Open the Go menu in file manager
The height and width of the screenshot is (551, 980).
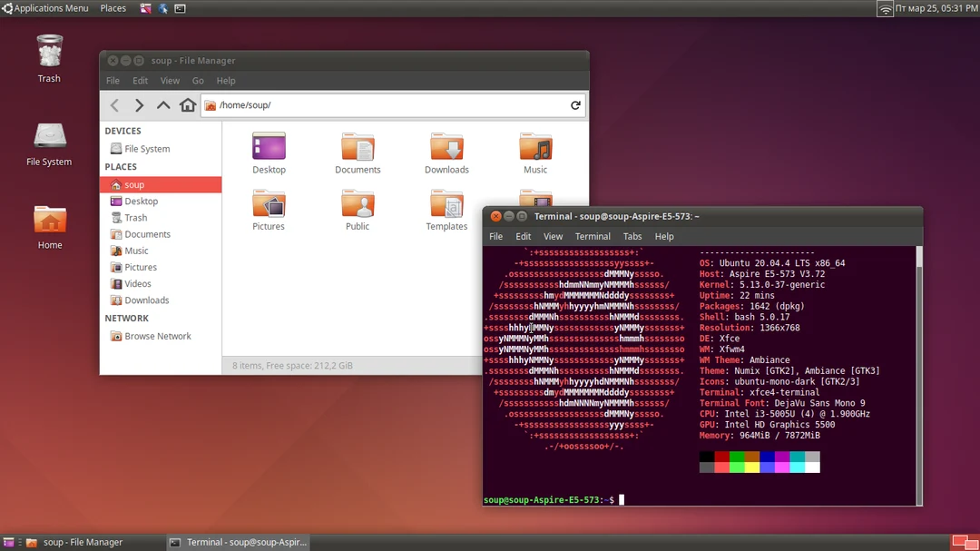[198, 80]
